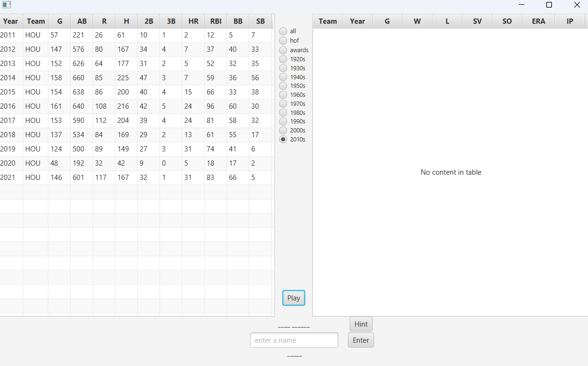588x366 pixels.
Task: Click the ERA header in pitching table
Action: tap(538, 21)
